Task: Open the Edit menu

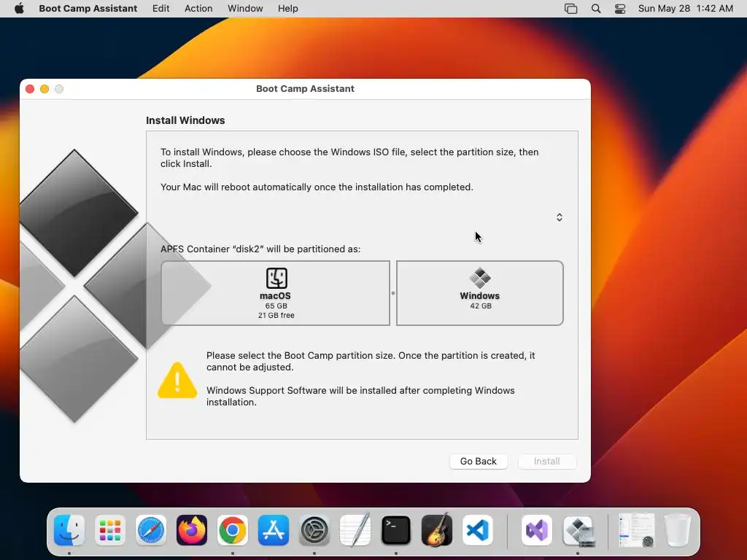Action: [160, 9]
